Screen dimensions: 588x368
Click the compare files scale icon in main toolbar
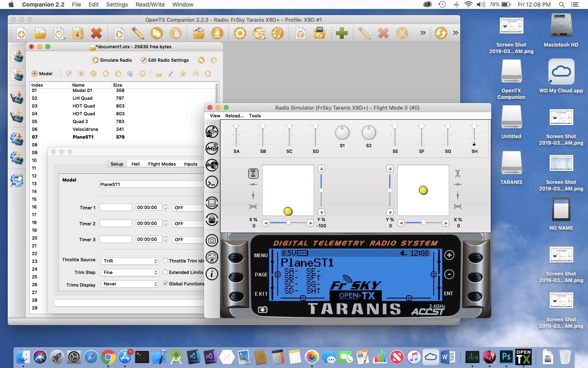(301, 33)
